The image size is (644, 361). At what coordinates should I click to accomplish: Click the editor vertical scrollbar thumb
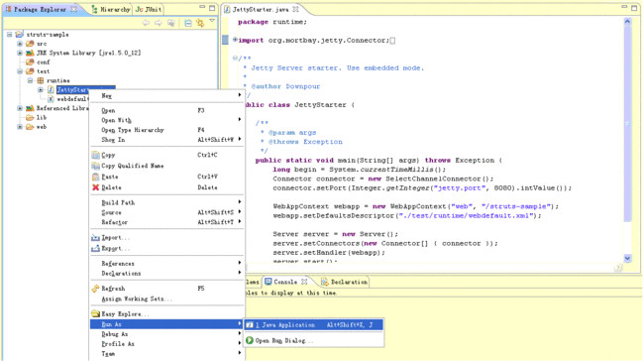click(627, 123)
